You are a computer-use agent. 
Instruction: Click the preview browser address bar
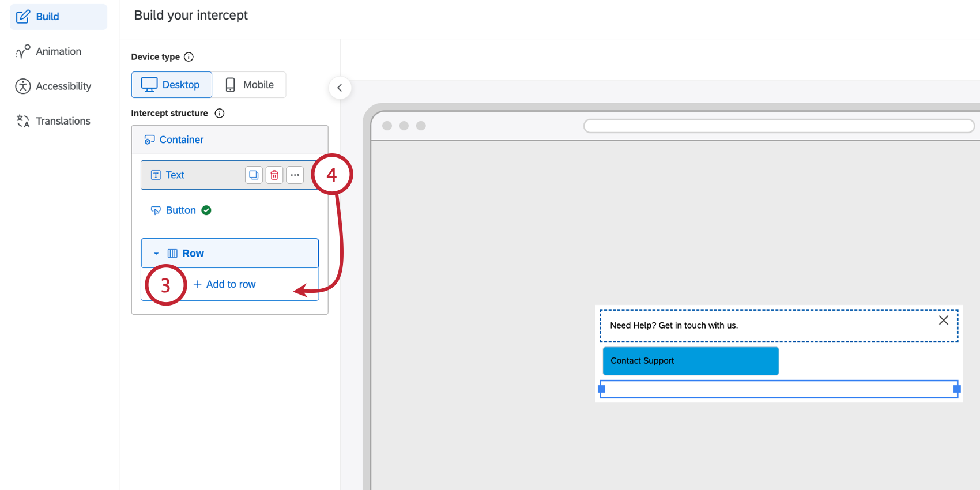click(779, 126)
